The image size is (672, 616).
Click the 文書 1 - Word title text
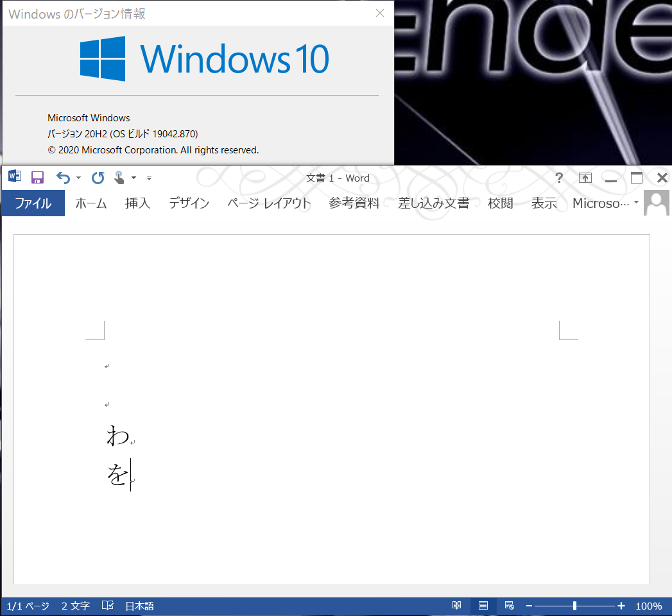point(338,178)
